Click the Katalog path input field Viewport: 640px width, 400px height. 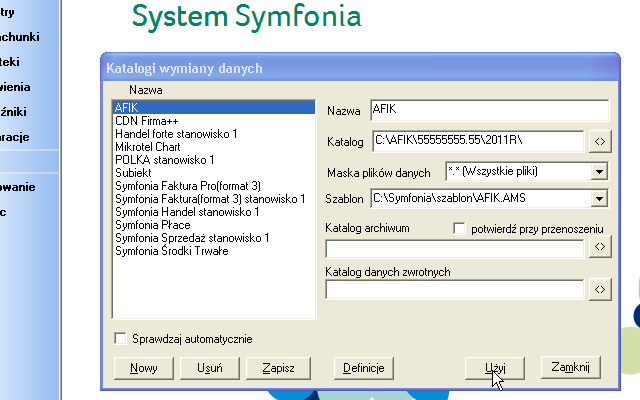478,141
